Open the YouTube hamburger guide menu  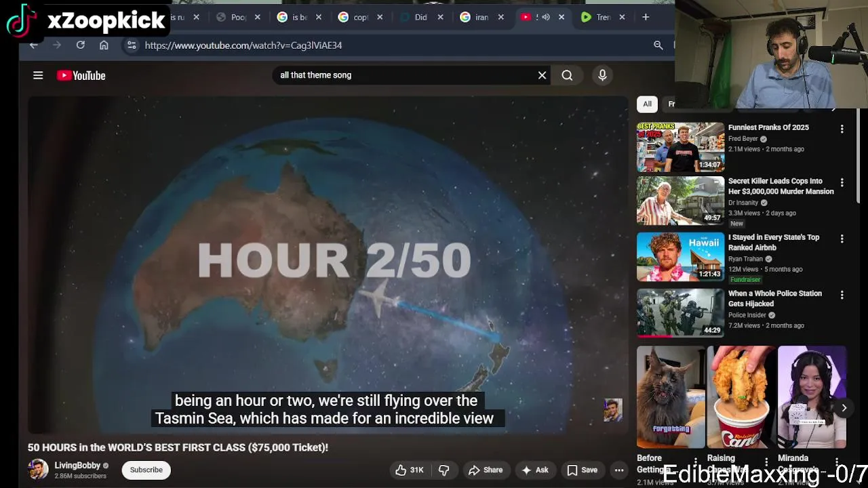[38, 75]
